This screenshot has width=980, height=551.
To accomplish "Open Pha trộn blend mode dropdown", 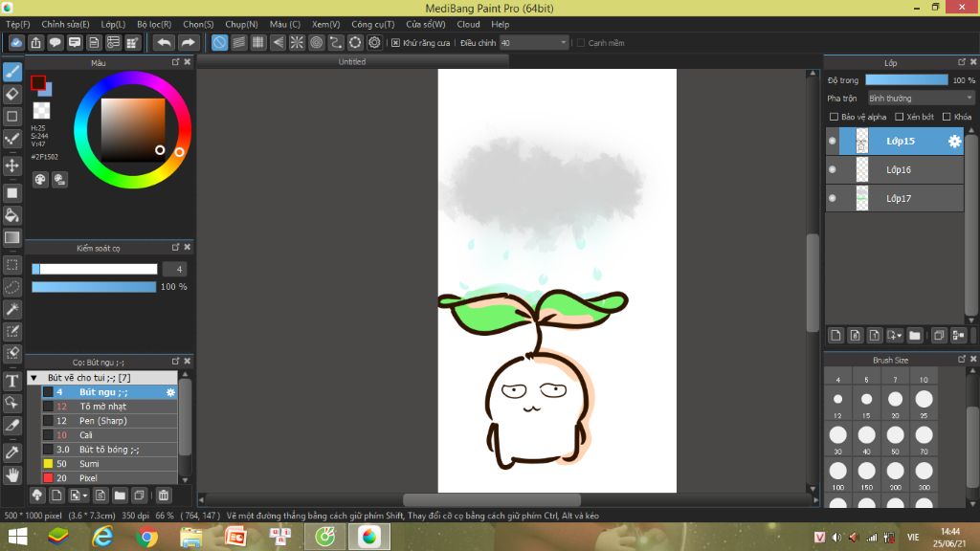I will (x=921, y=99).
